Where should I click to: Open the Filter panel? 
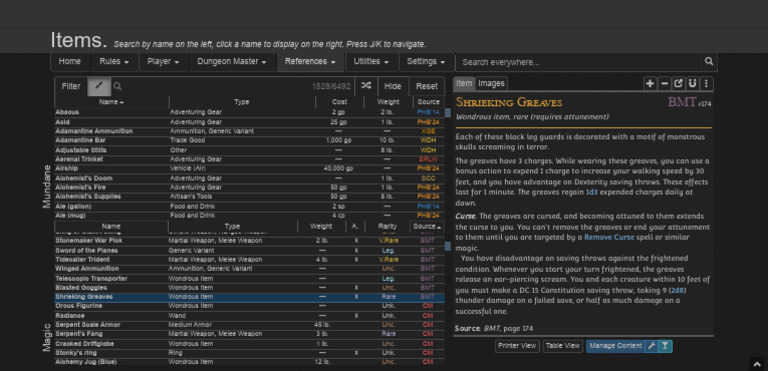(x=71, y=86)
